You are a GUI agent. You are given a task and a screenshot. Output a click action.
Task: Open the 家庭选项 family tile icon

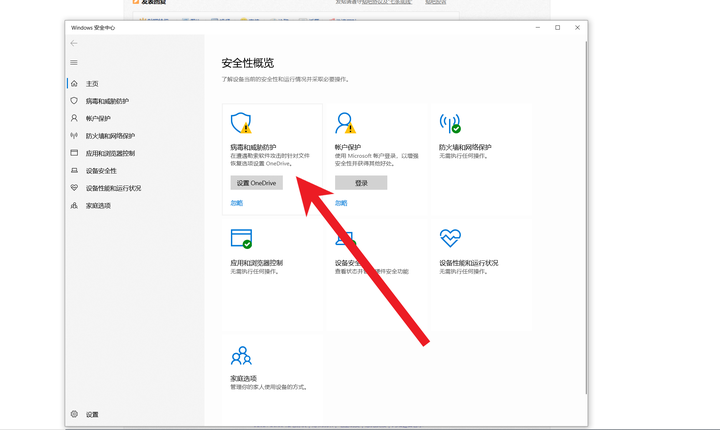pos(241,356)
